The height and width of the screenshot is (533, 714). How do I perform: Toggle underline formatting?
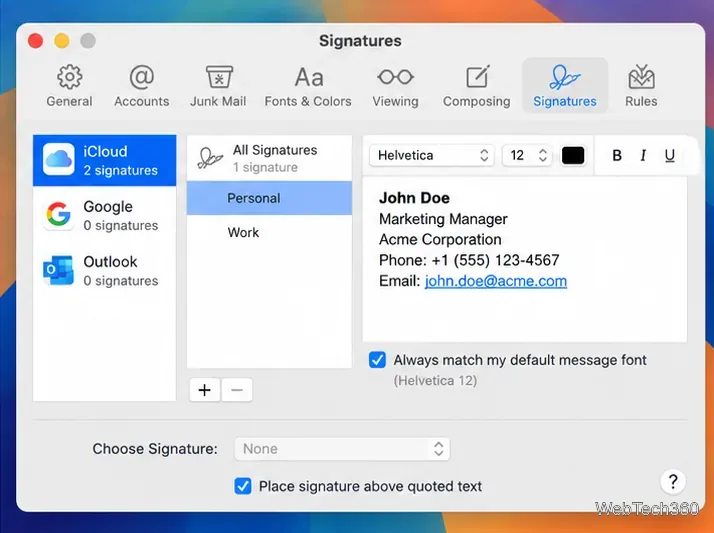(669, 156)
